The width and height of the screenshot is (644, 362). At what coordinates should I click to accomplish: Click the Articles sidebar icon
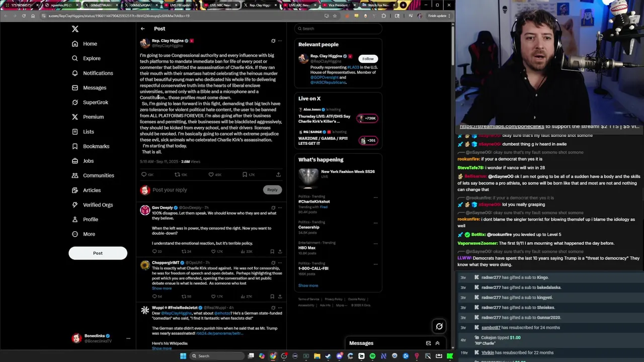click(x=75, y=190)
